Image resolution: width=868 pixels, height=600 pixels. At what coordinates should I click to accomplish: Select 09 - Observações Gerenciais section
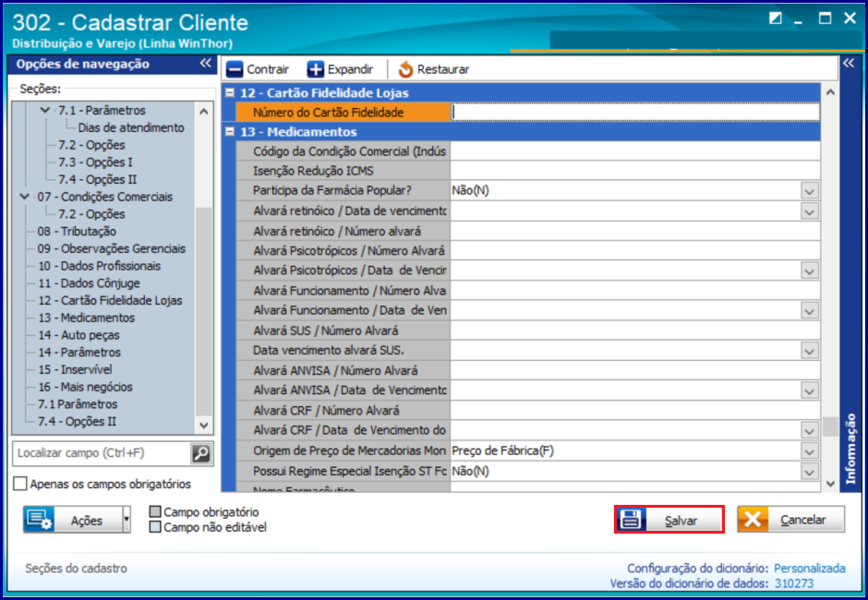coord(111,248)
